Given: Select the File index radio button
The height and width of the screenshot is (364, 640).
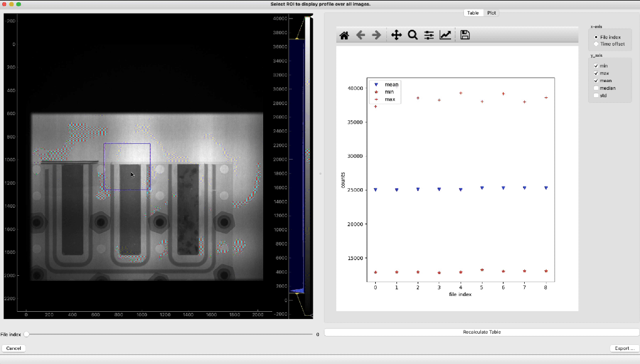Looking at the screenshot, I should click(596, 37).
